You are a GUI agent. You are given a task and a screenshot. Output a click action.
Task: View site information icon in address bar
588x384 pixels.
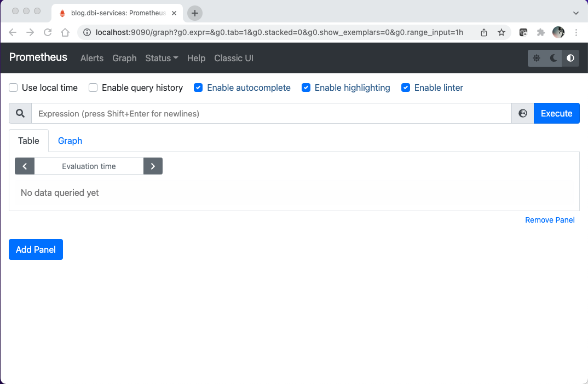[x=87, y=32]
